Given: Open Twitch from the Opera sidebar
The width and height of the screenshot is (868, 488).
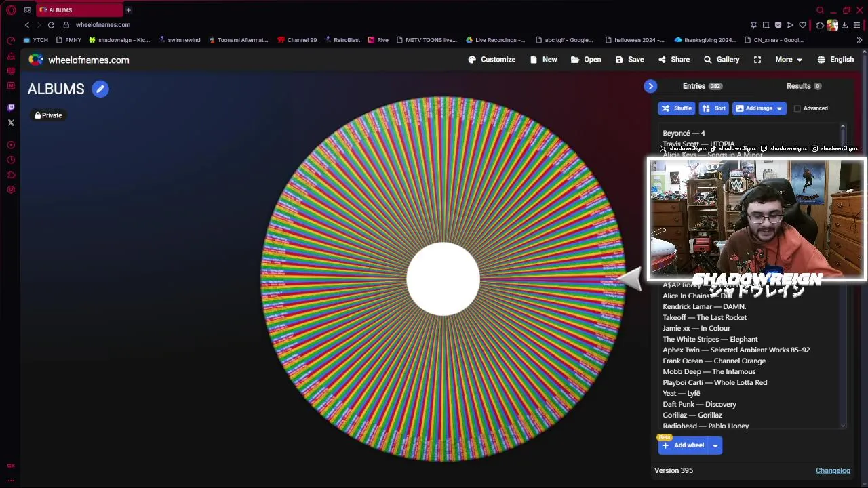Looking at the screenshot, I should coord(11,108).
